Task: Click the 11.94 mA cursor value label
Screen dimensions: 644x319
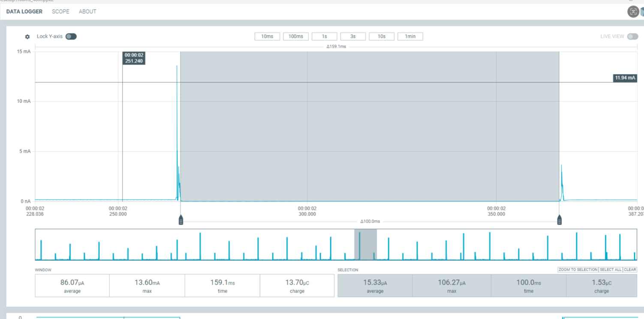Action: [x=625, y=78]
